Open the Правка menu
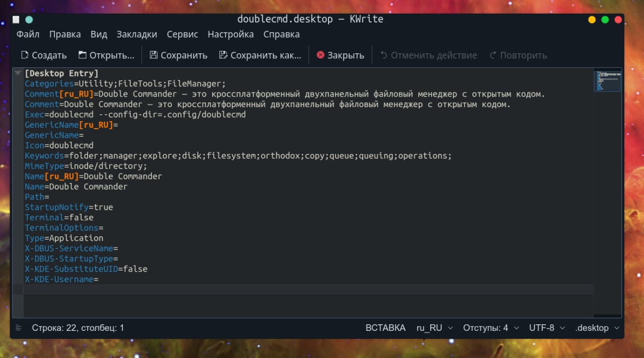Image resolution: width=644 pixels, height=358 pixels. [x=65, y=34]
